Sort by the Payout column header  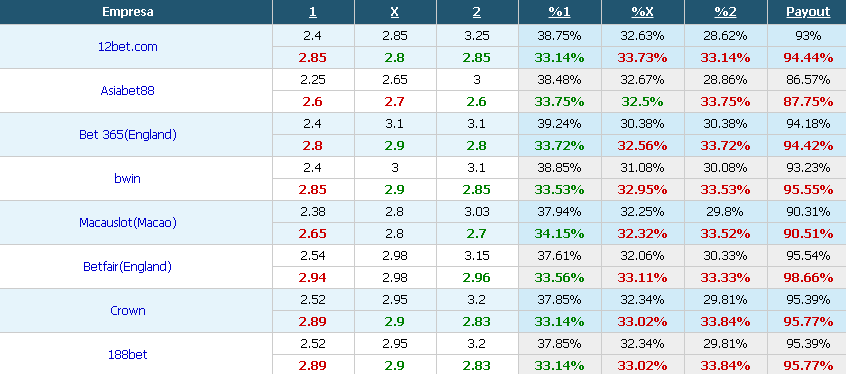point(808,12)
